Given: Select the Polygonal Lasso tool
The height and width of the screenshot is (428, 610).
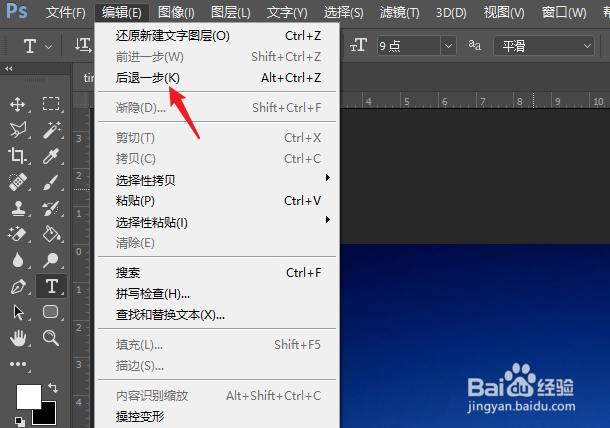Looking at the screenshot, I should click(18, 130).
